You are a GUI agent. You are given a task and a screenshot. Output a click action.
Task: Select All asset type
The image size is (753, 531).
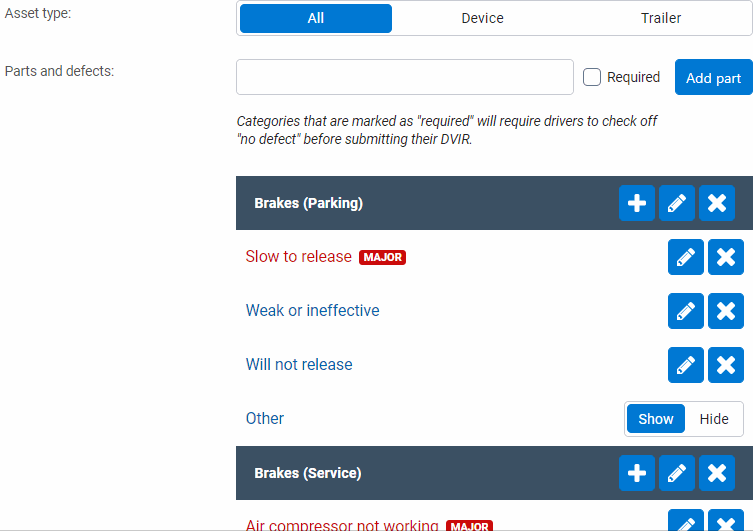[316, 18]
